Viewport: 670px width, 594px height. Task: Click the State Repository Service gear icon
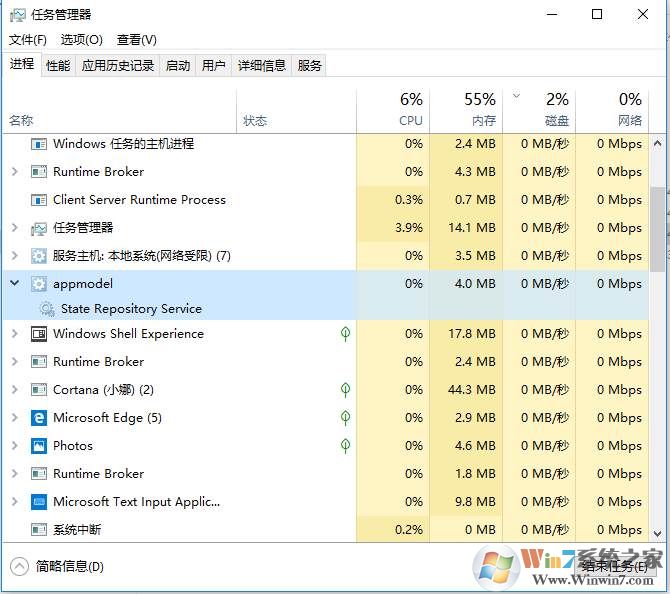(47, 309)
